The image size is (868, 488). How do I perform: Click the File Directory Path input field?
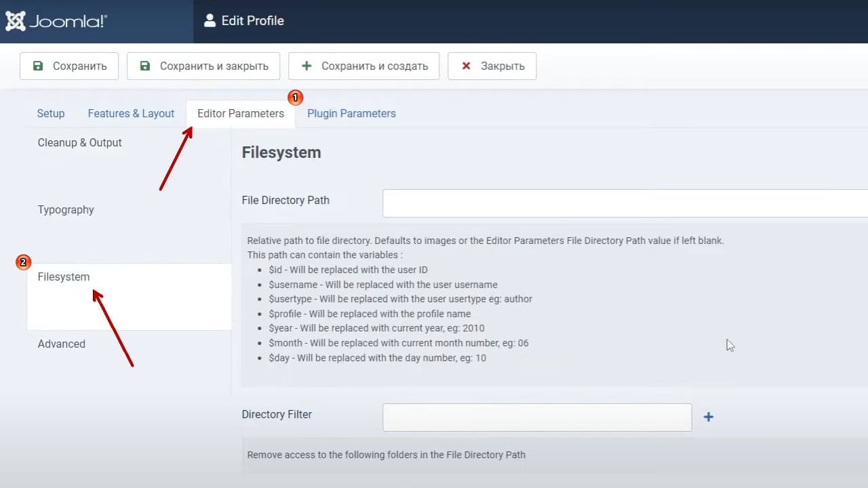tap(625, 203)
